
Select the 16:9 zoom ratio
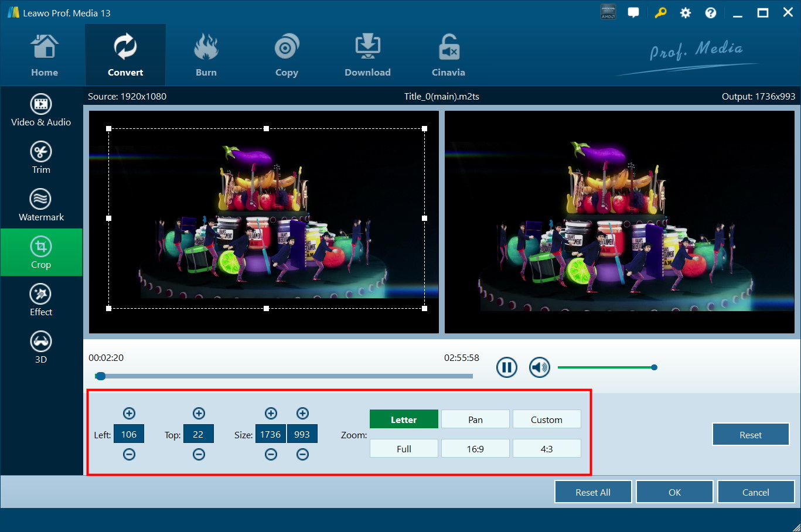point(475,449)
